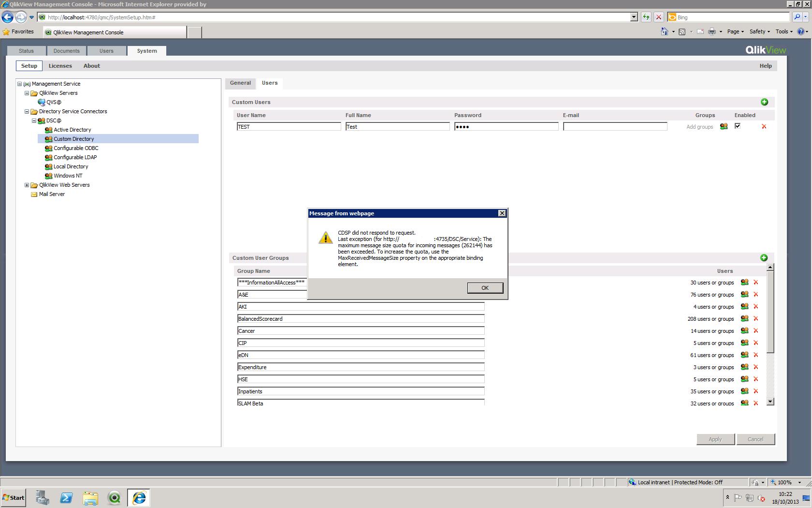
Task: Delete the eDN group
Action: [x=756, y=355]
